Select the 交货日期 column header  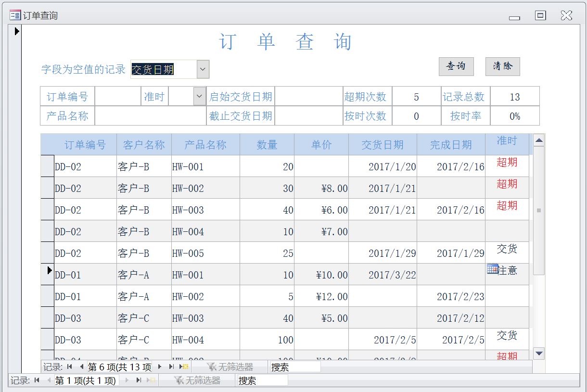383,145
